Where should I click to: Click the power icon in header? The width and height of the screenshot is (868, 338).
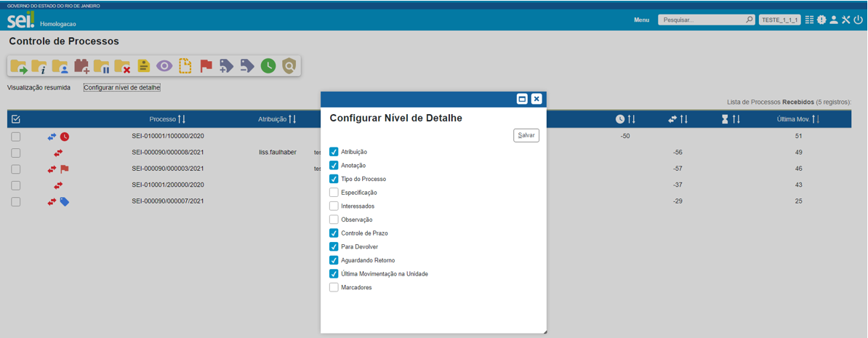click(859, 20)
